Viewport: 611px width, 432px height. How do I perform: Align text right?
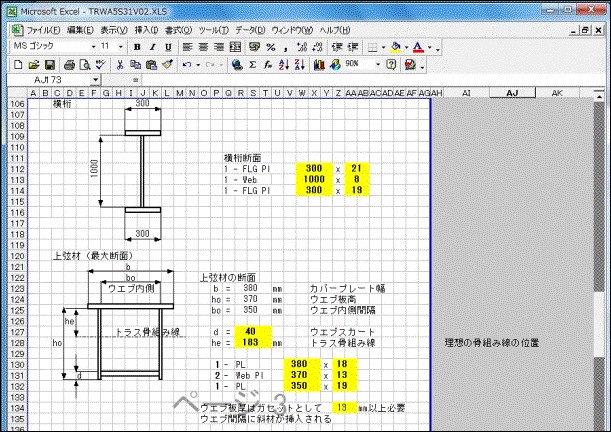[x=219, y=47]
